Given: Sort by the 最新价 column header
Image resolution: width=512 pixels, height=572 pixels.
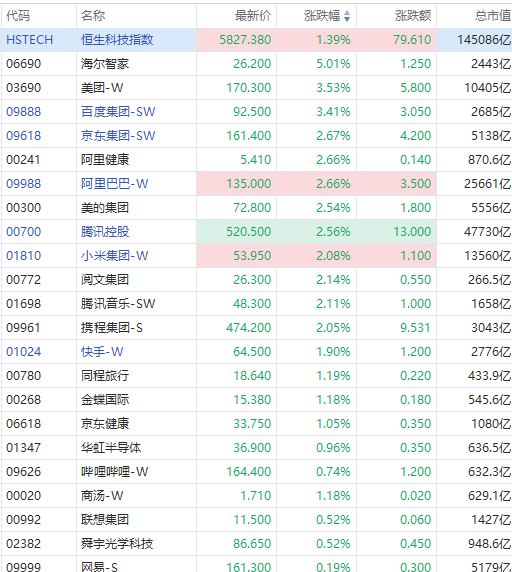Looking at the screenshot, I should point(253,16).
